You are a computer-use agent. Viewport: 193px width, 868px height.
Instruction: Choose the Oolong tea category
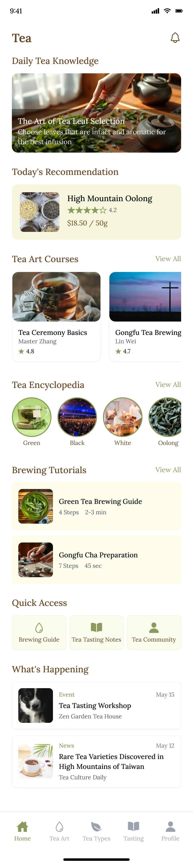pos(166,417)
